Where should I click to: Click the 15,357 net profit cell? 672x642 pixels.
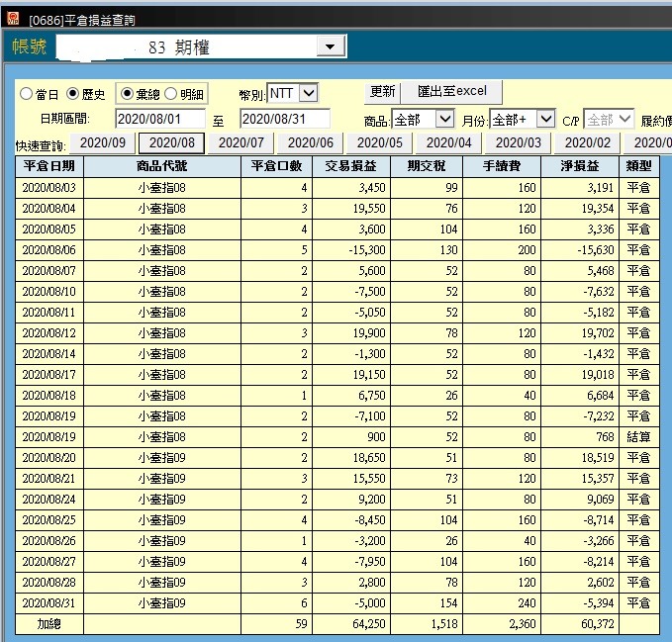coord(580,479)
